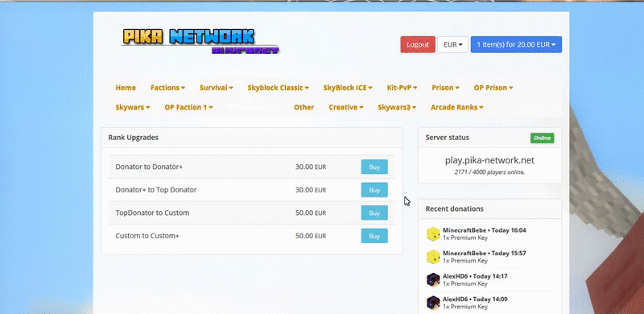This screenshot has width=644, height=314.
Task: Open the Other category
Action: click(x=304, y=107)
